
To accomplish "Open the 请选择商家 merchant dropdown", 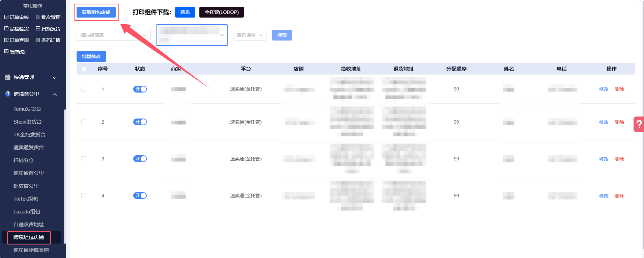I will (114, 35).
